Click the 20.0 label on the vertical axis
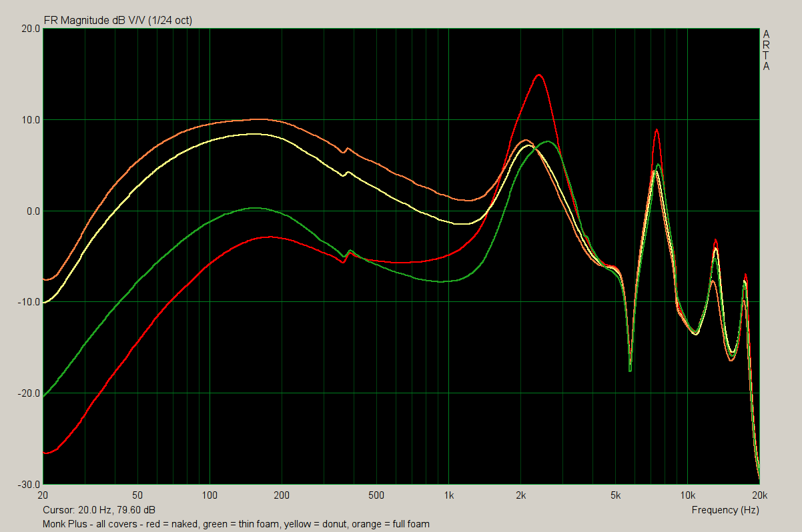 (x=30, y=29)
